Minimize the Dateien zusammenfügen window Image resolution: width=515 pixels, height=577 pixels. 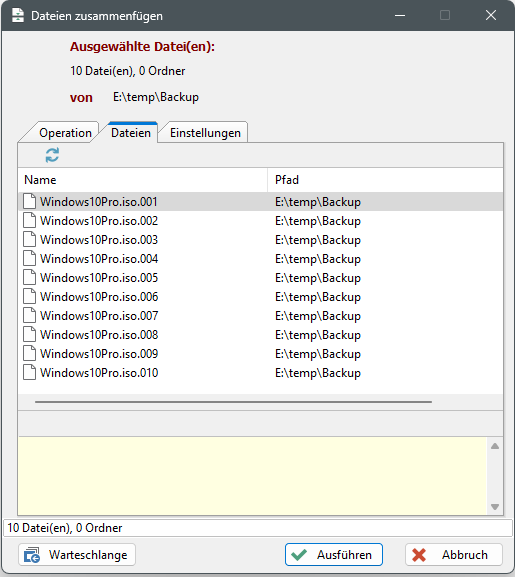[400, 15]
